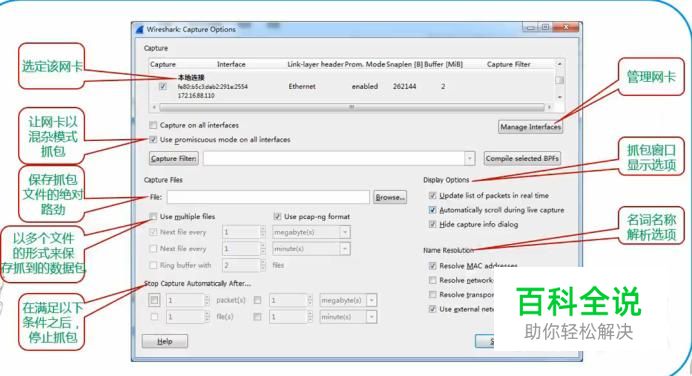Click the Wireshark fin icon in title bar

tap(140, 29)
